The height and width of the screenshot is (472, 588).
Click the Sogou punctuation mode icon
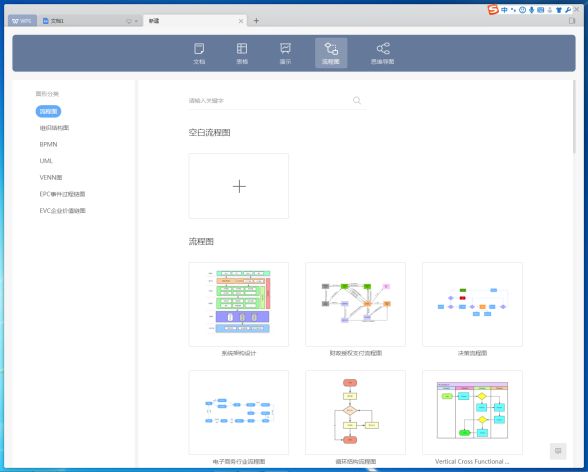pos(513,10)
